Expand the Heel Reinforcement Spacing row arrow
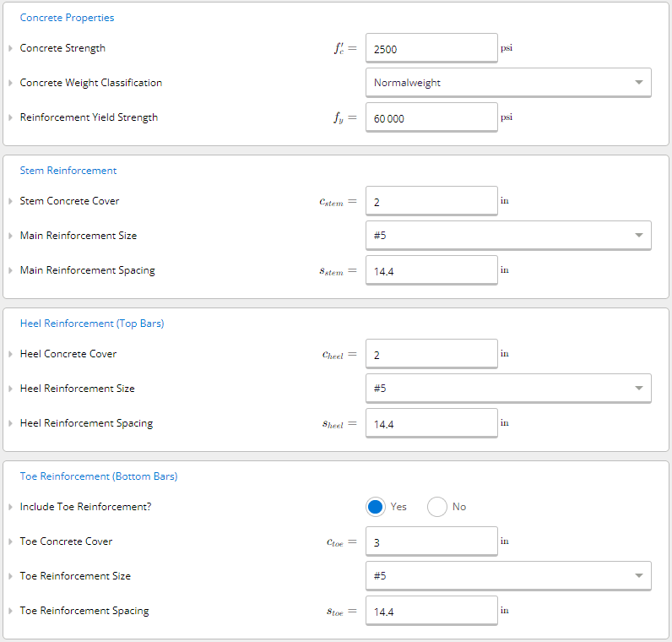 click(x=10, y=423)
